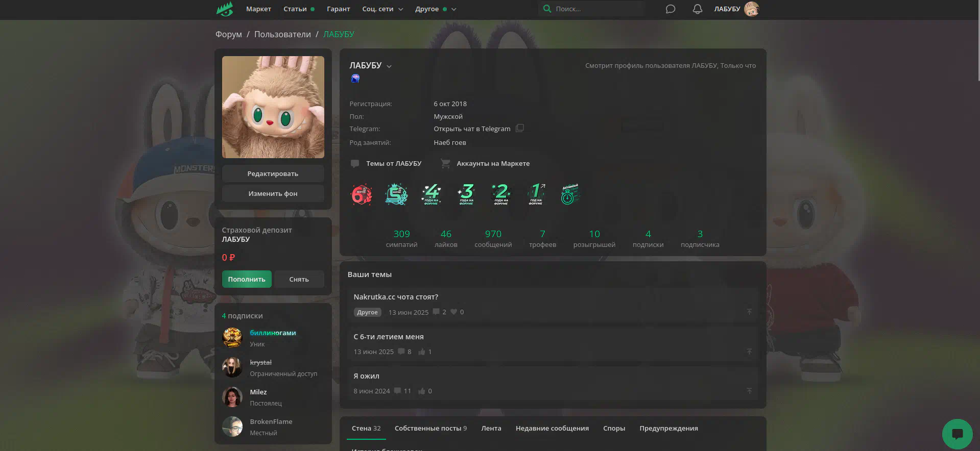980x451 pixels.
Task: Click into the Поиск search field
Action: [x=591, y=9]
